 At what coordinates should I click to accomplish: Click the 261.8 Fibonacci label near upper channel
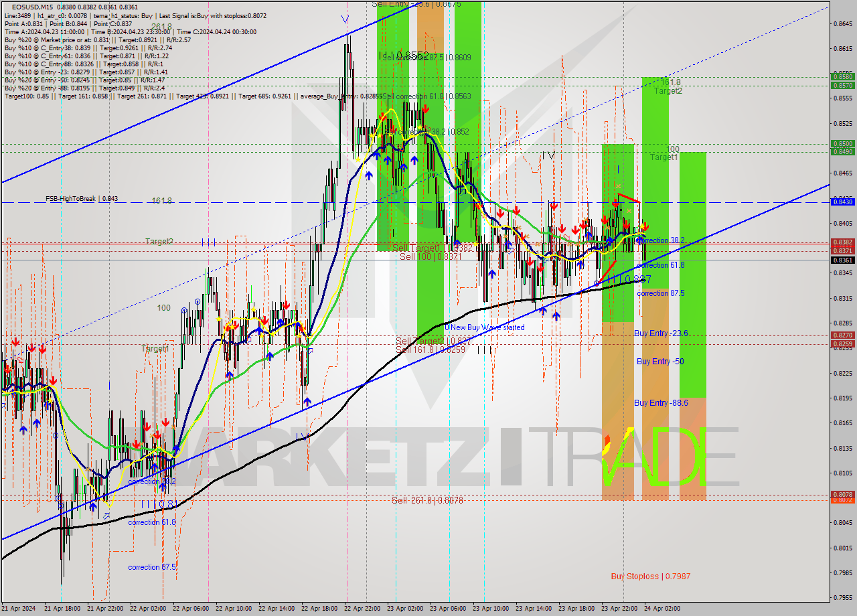point(161,27)
